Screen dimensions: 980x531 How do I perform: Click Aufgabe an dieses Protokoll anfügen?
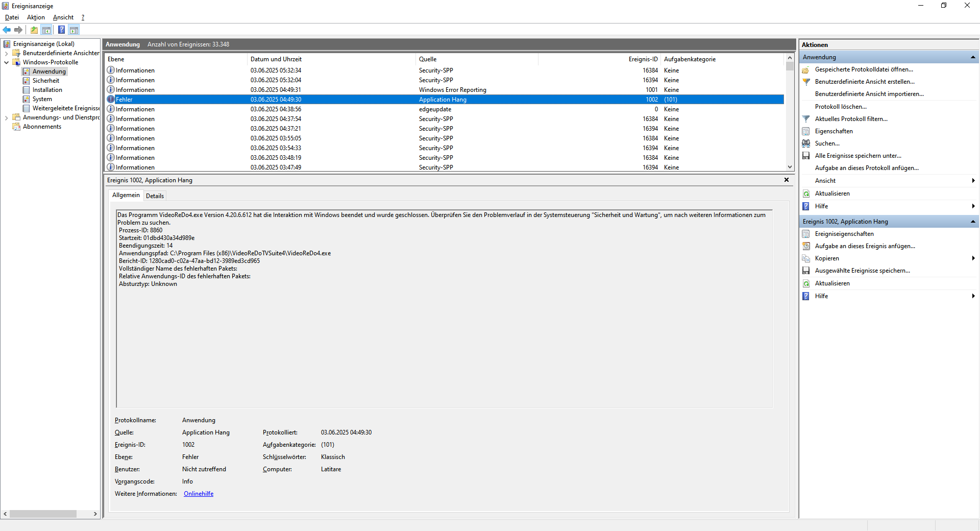point(867,168)
